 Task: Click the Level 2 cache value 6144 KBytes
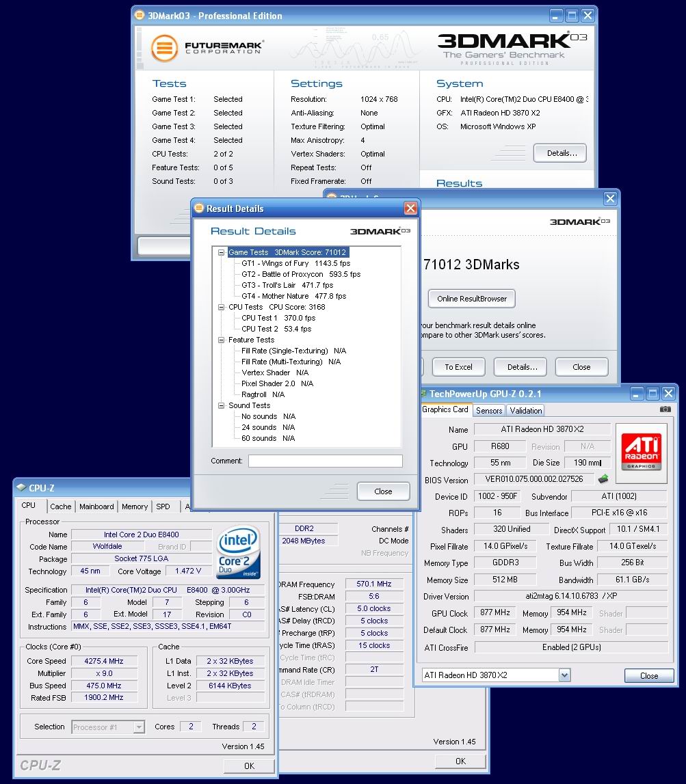click(230, 686)
